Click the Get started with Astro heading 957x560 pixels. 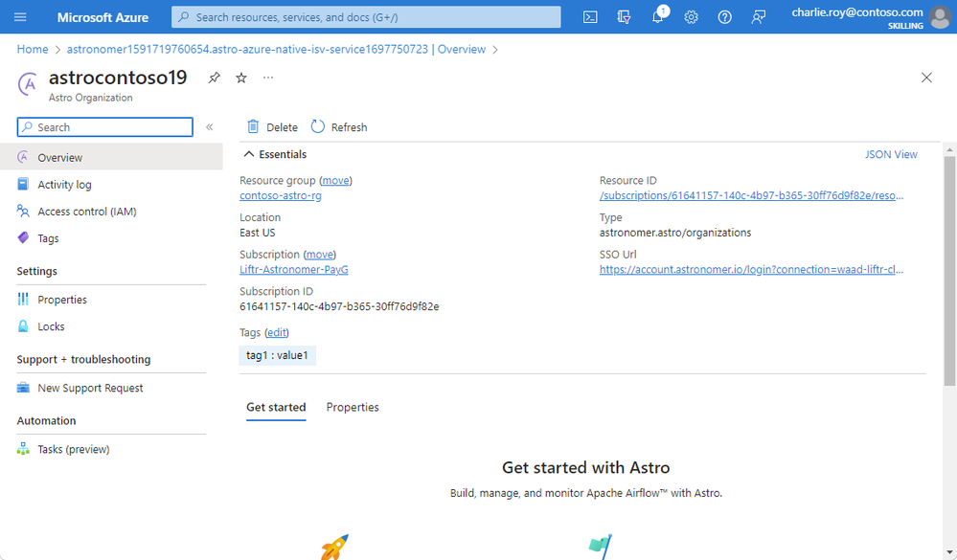(x=586, y=467)
